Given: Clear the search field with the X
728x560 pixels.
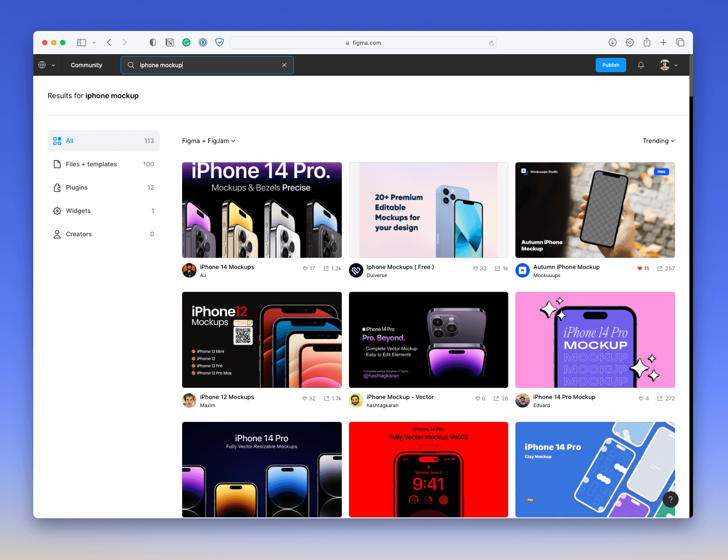Looking at the screenshot, I should pos(284,65).
